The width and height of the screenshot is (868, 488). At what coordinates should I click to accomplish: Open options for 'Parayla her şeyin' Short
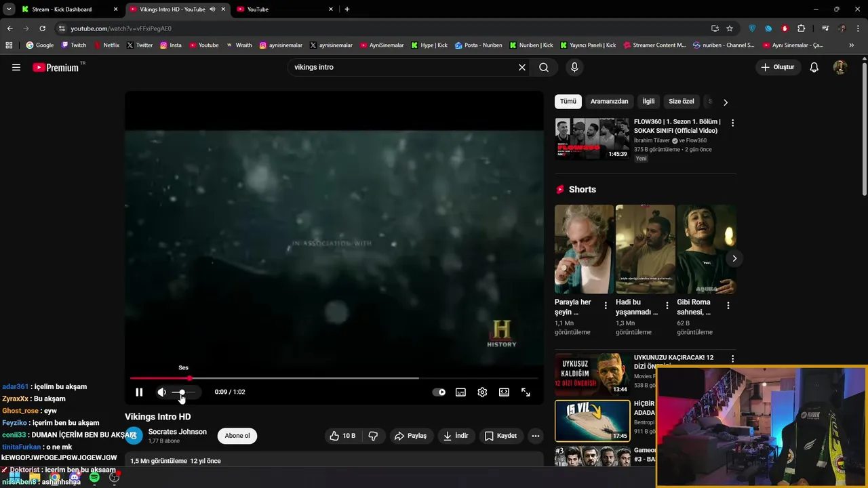click(606, 306)
